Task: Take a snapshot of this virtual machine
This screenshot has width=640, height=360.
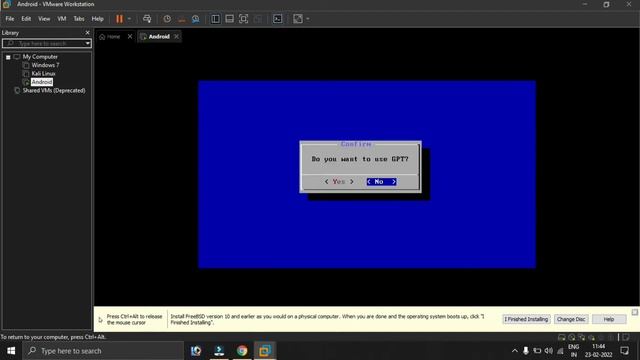Action: [167, 19]
